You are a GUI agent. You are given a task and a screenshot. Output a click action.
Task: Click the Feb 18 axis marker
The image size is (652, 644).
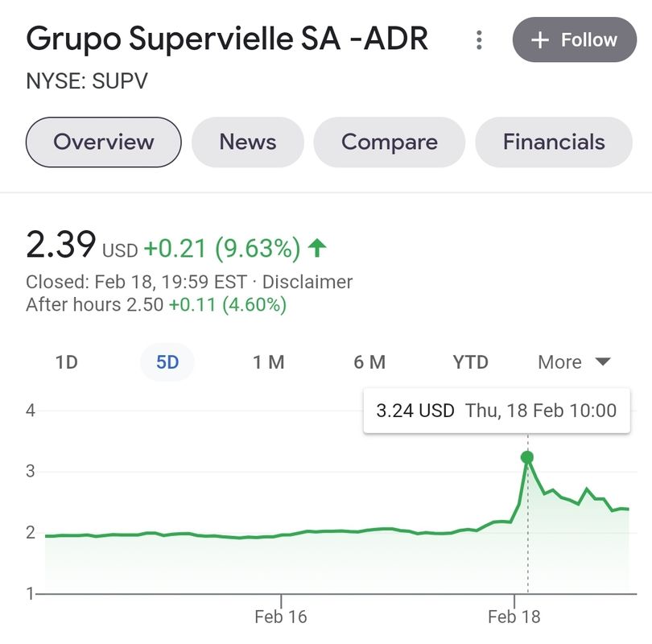514,617
